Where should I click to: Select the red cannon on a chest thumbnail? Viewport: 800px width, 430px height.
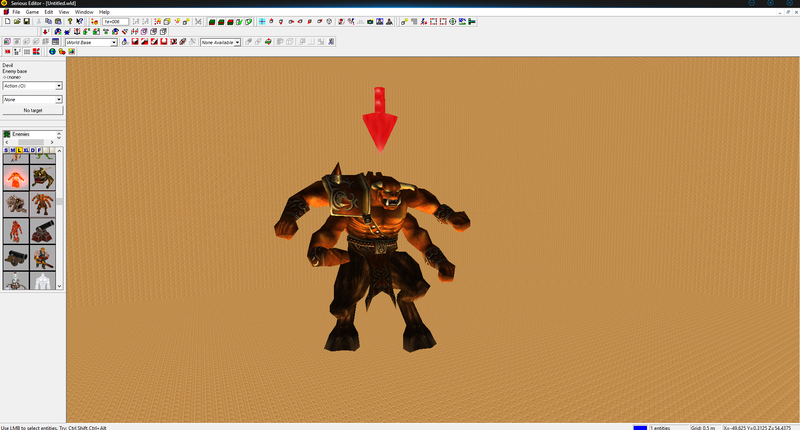tap(43, 231)
